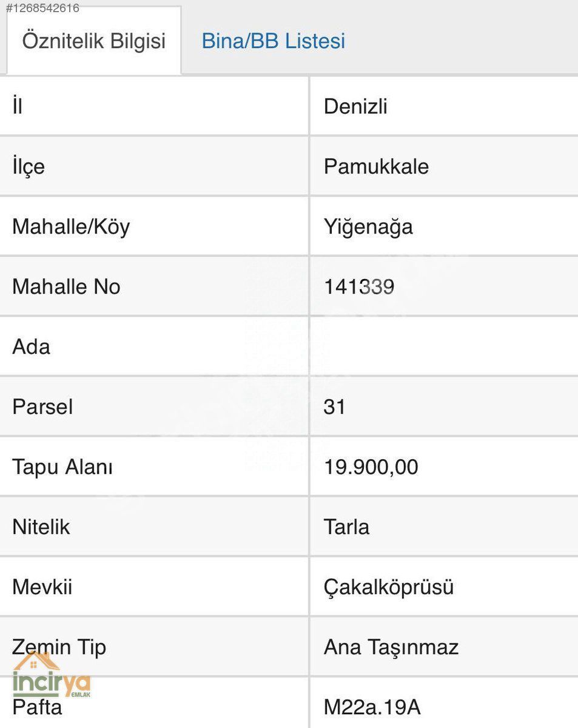Click the Parsel value 31
The width and height of the screenshot is (578, 728).
coord(335,406)
